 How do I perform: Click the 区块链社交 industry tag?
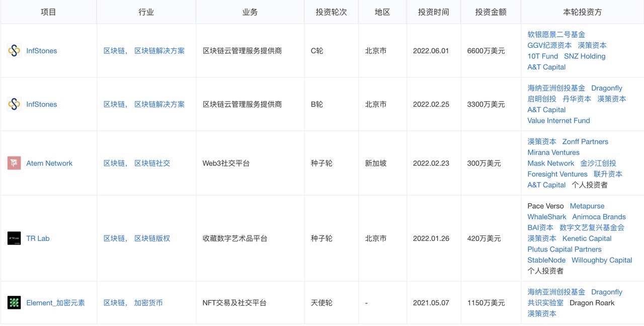tap(152, 163)
